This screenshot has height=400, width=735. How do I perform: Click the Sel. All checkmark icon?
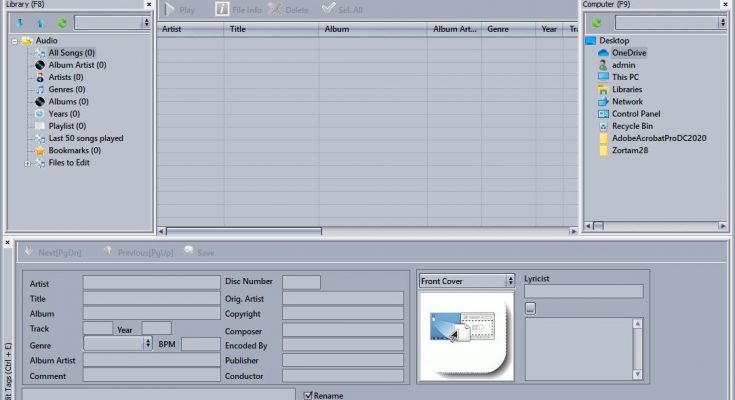point(328,9)
